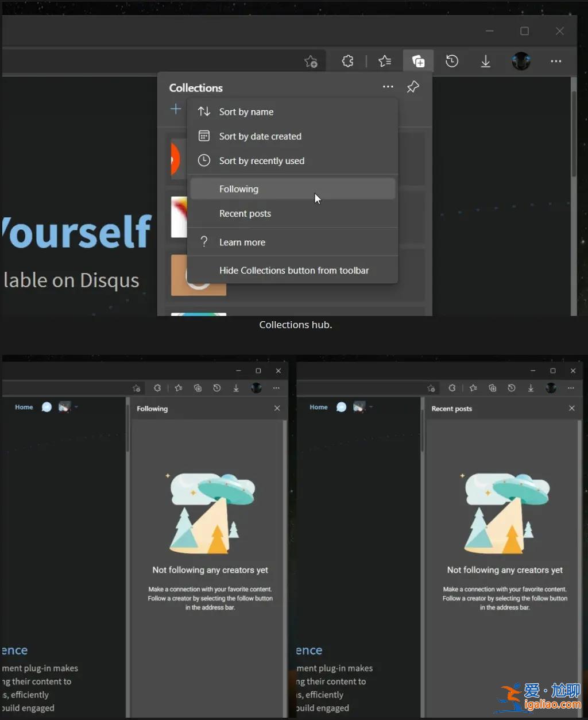Switch to the Home tab

24,407
